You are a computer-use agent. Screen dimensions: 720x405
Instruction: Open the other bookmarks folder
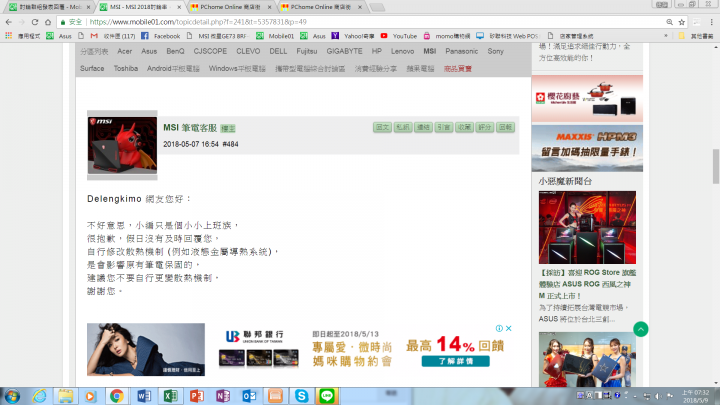pyautogui.click(x=696, y=35)
